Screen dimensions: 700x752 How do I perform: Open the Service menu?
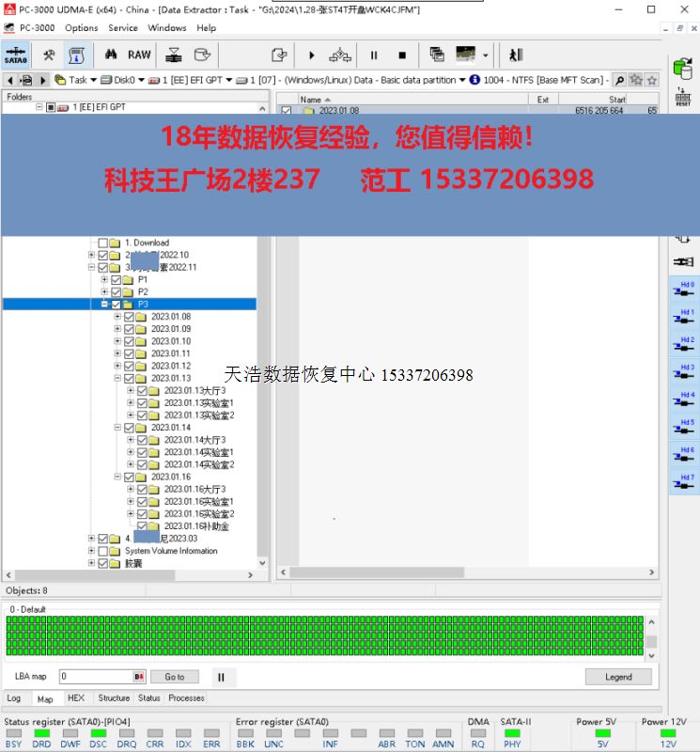(x=123, y=27)
